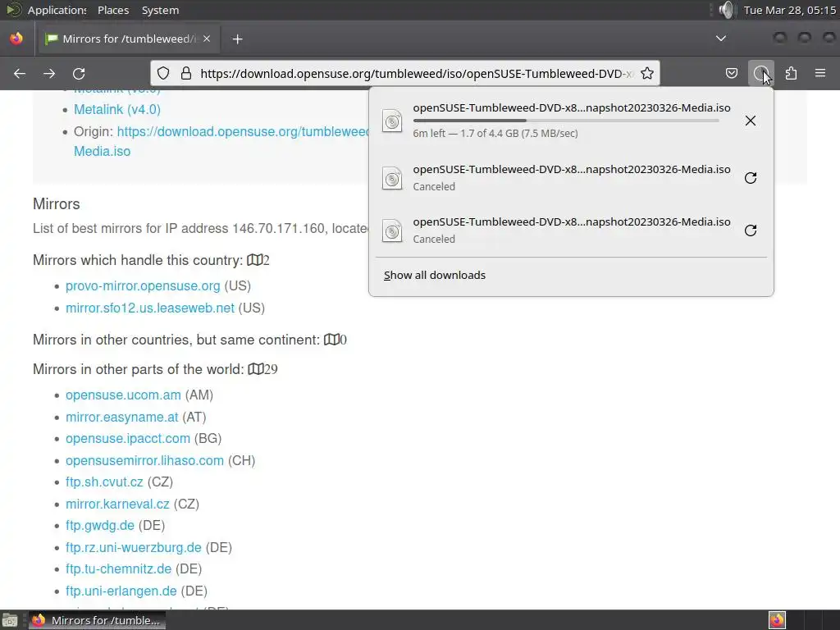The width and height of the screenshot is (840, 630).
Task: Bookmark this page with the star
Action: tap(647, 73)
